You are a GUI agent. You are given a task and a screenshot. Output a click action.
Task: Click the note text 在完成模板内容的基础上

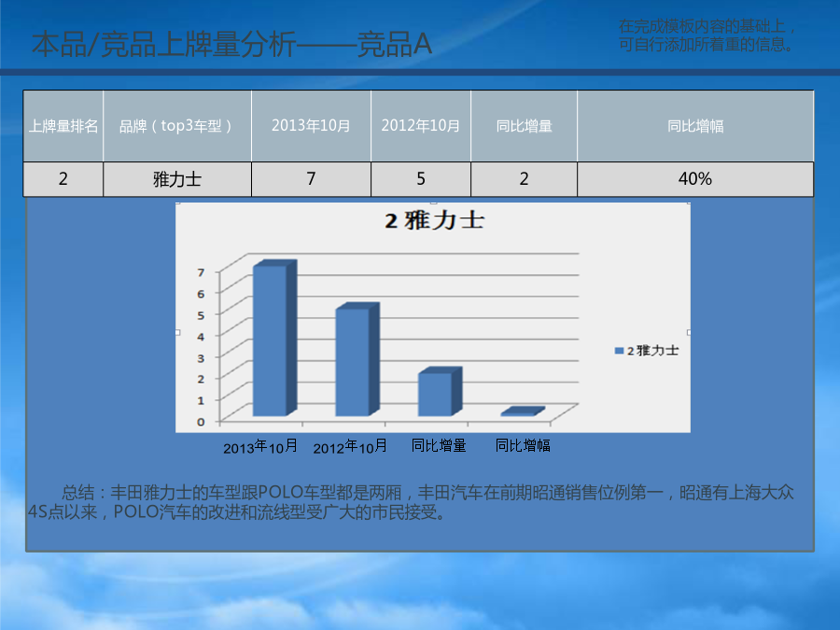pyautogui.click(x=707, y=26)
